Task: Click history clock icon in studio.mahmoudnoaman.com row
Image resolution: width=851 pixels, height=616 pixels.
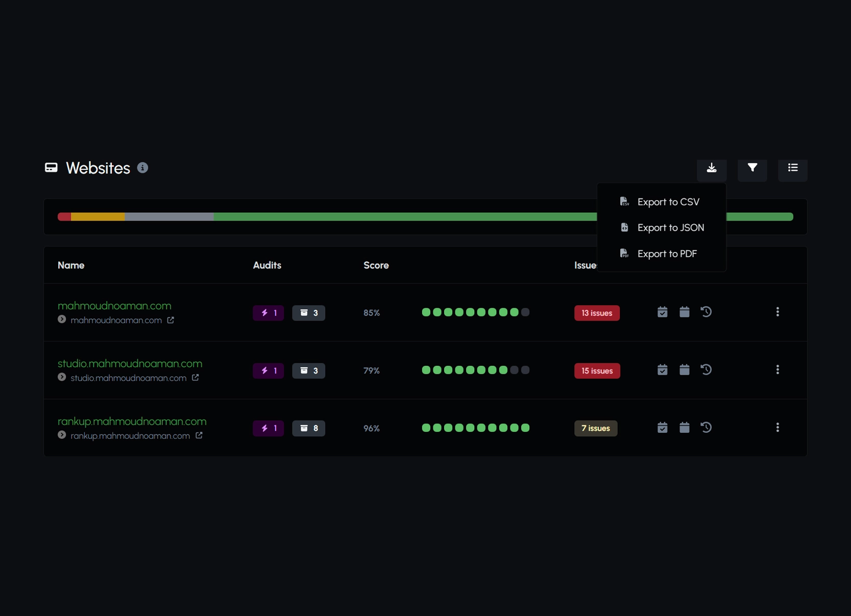Action: pos(706,369)
